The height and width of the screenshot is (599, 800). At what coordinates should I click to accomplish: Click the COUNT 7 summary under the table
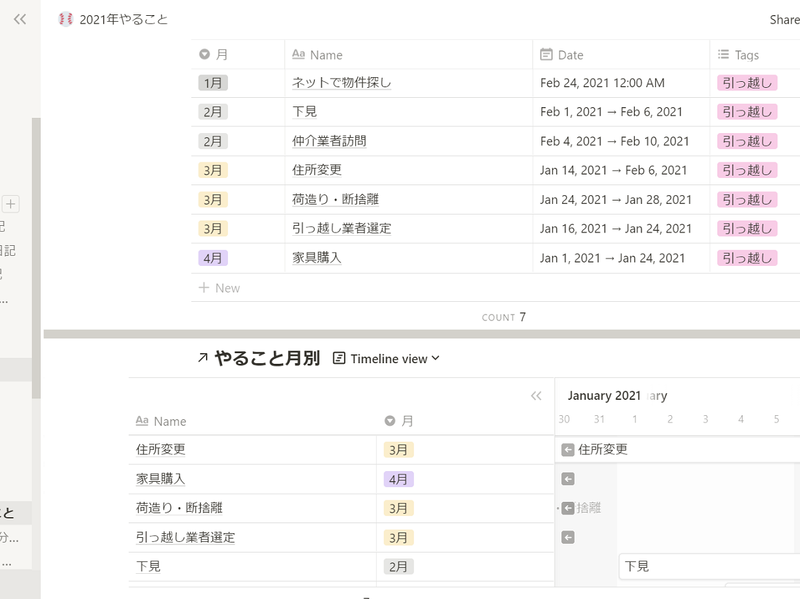pyautogui.click(x=504, y=317)
